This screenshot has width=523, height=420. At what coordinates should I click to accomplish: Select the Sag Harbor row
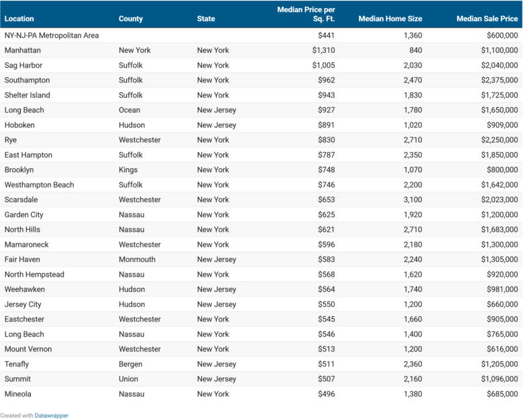coord(22,65)
